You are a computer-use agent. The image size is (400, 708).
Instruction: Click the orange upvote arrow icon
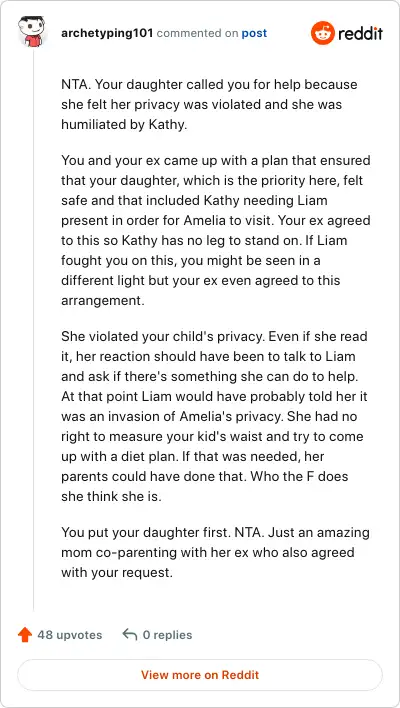(x=25, y=635)
